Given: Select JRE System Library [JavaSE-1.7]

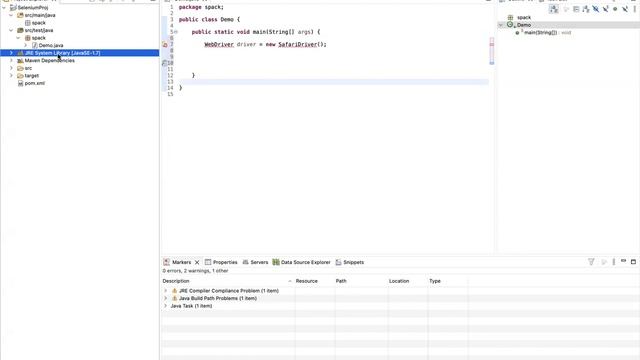Looking at the screenshot, I should click(62, 53).
